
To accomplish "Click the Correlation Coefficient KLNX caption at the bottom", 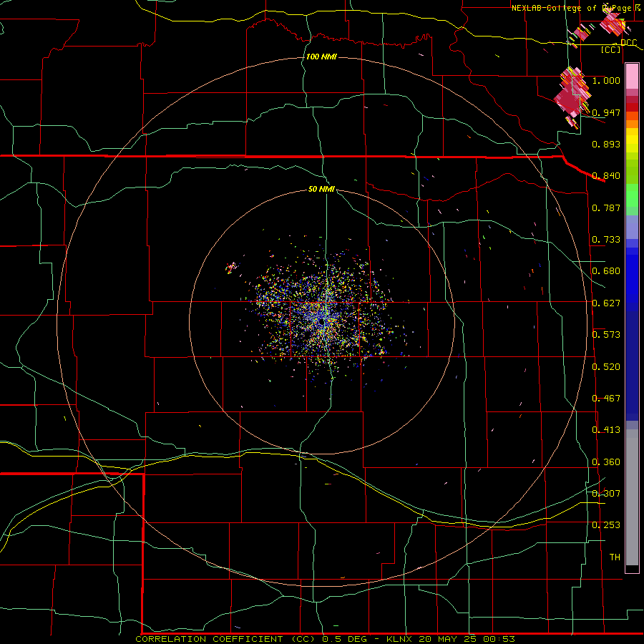I will pyautogui.click(x=325, y=639).
